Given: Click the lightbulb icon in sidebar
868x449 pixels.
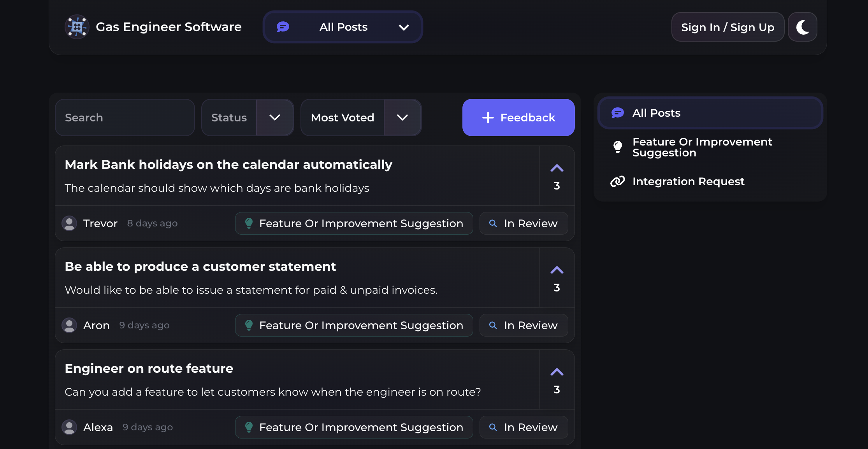Looking at the screenshot, I should [x=617, y=147].
